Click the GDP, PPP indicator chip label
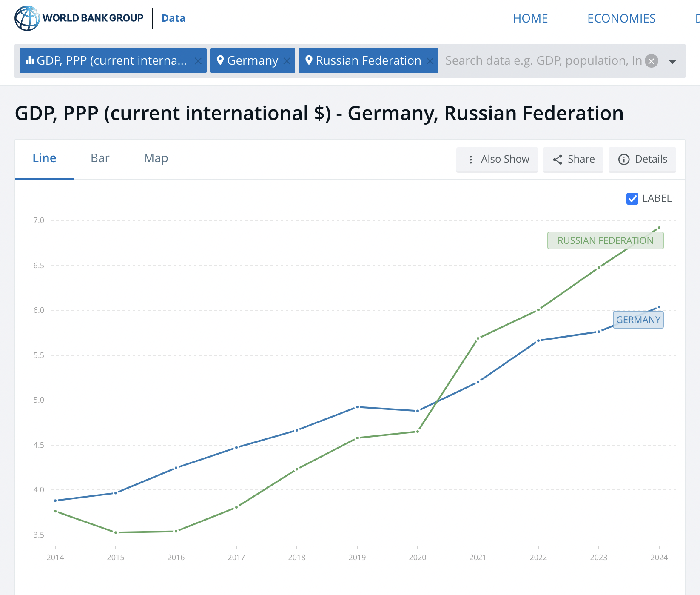700x595 pixels. coord(112,60)
